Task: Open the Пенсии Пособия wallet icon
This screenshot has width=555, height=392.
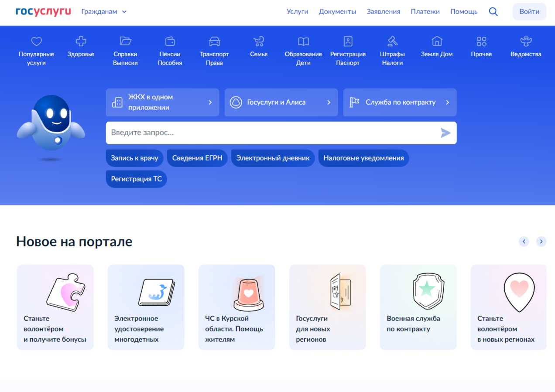Action: tap(170, 41)
